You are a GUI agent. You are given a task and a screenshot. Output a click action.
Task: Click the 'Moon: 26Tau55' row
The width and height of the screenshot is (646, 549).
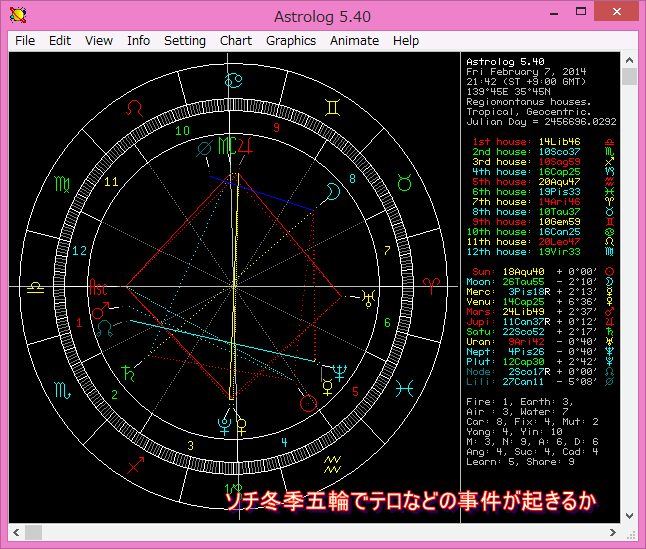[541, 282]
